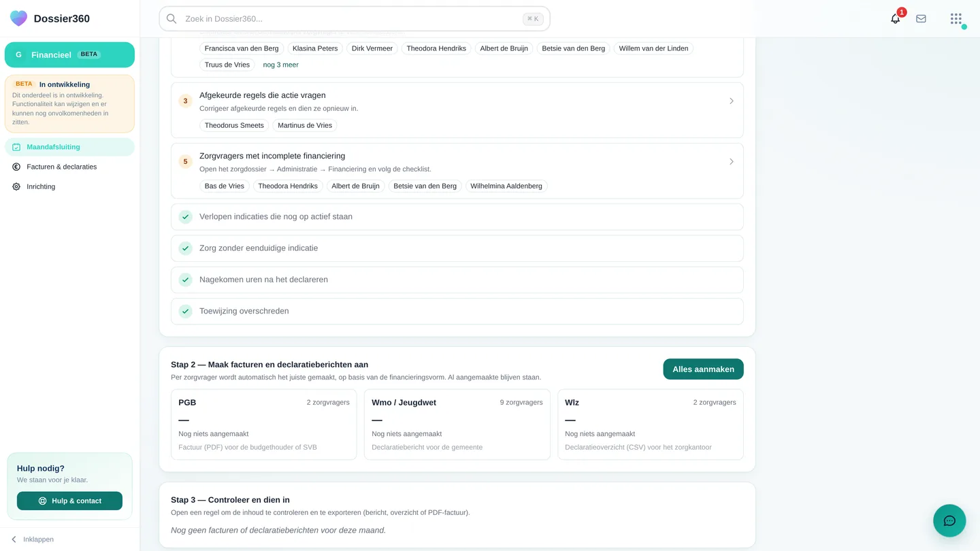Open the Financieel module switcher
Screen dimensions: 980x551
click(x=69, y=55)
